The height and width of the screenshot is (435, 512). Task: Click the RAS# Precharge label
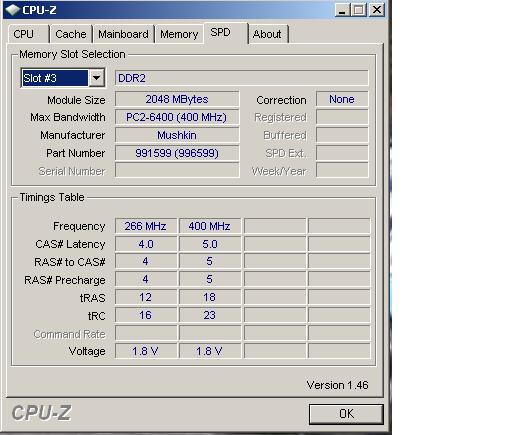coord(65,280)
